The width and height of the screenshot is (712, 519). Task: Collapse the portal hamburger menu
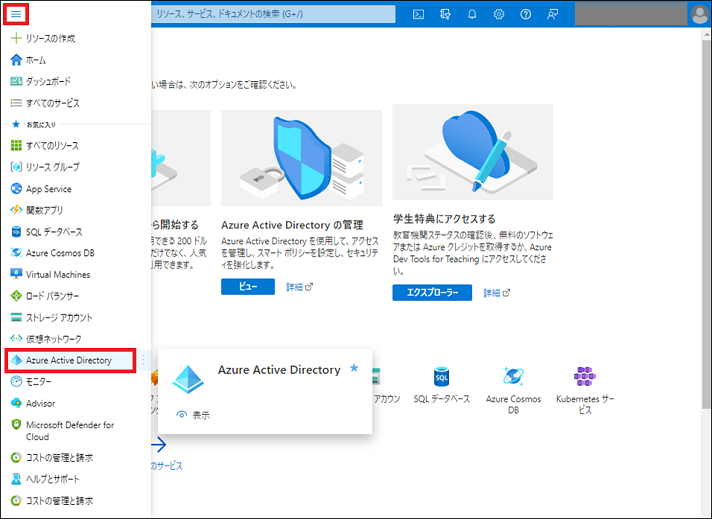(x=16, y=14)
